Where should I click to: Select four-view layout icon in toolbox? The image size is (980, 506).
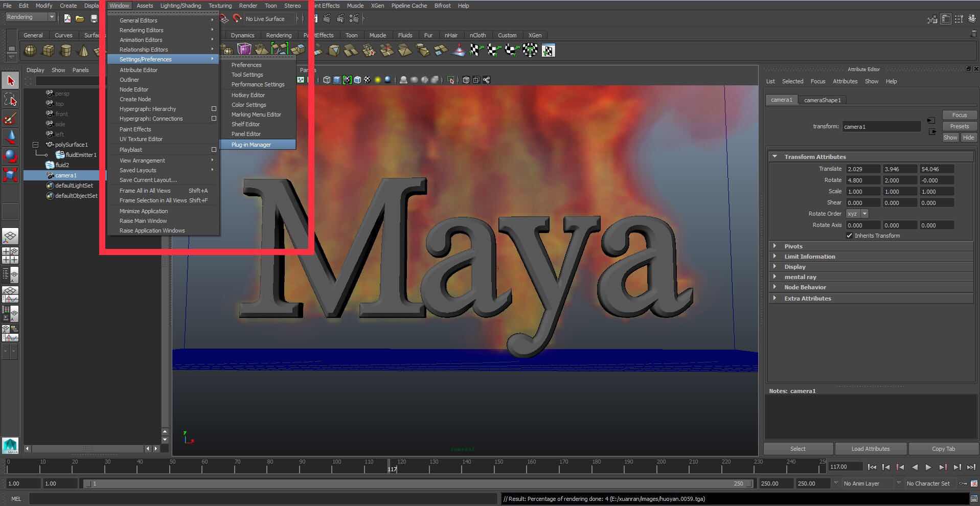10,256
